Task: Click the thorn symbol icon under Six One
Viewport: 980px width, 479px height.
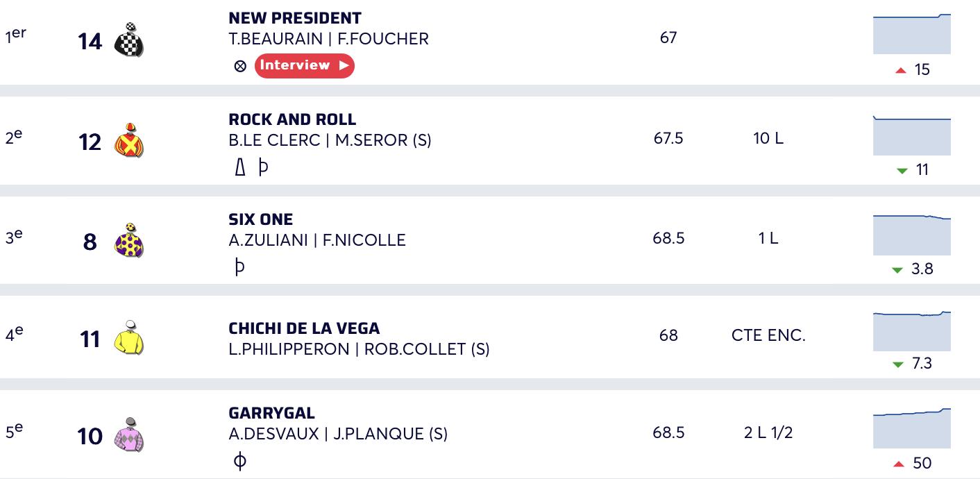Action: (x=240, y=267)
